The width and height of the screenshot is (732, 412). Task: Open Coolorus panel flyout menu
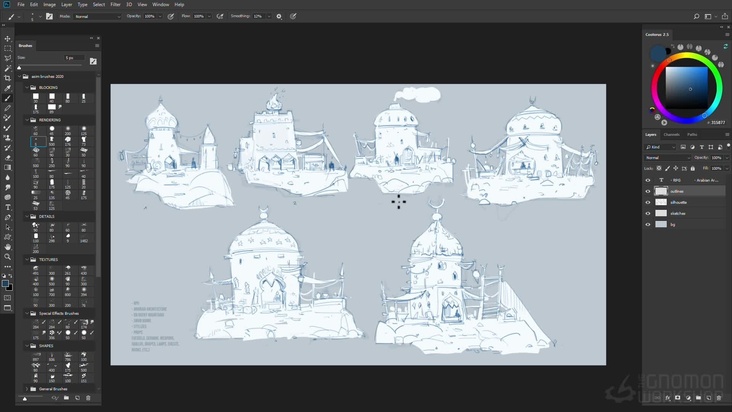727,35
